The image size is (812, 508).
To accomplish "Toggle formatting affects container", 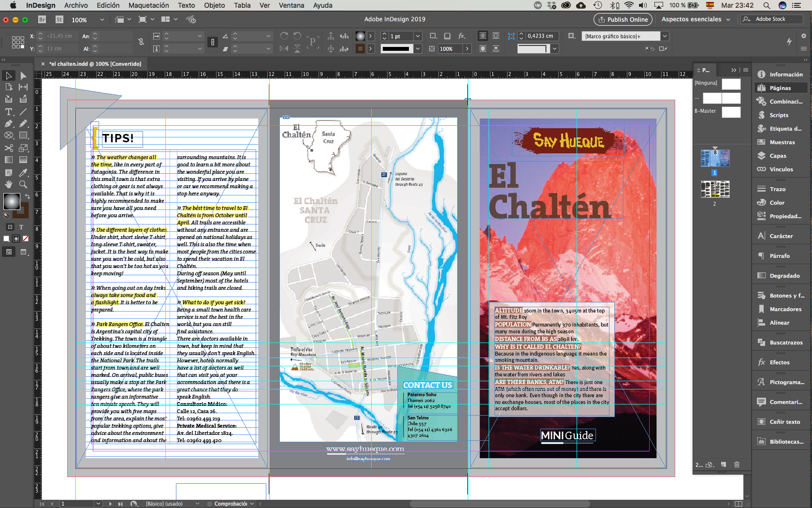I will click(x=10, y=227).
